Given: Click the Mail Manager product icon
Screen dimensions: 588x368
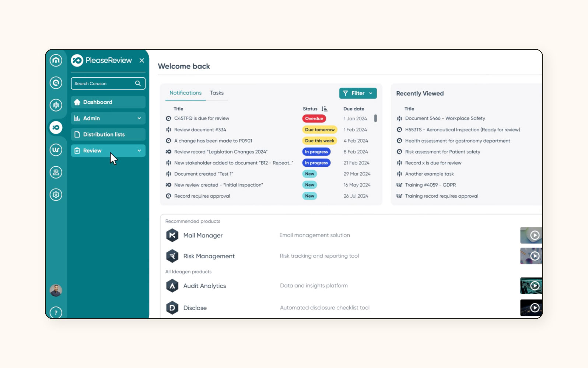Looking at the screenshot, I should click(x=172, y=235).
